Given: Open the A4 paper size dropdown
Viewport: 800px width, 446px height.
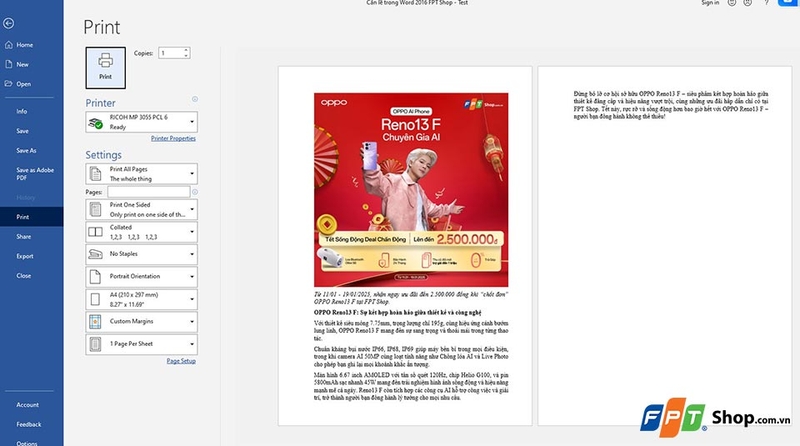Looking at the screenshot, I should click(x=141, y=299).
